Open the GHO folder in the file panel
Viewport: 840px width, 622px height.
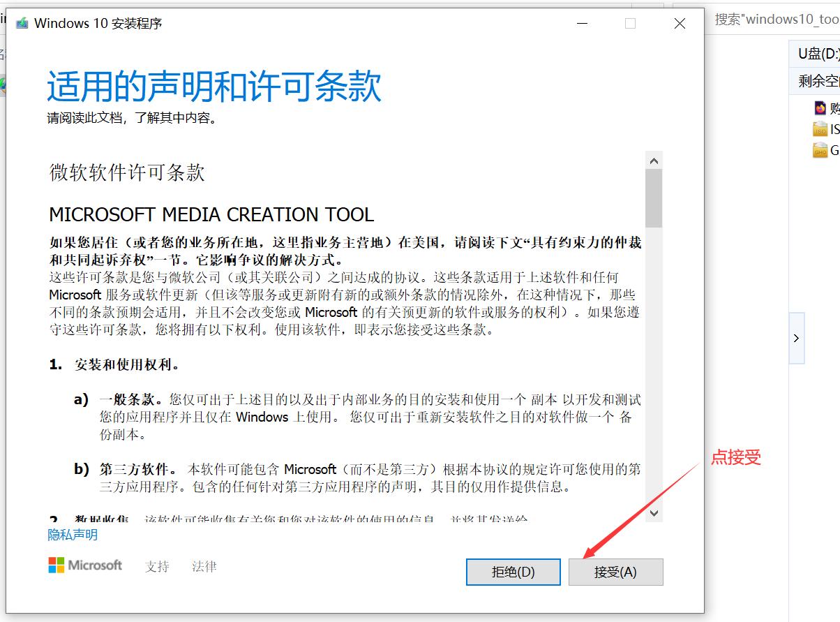[822, 149]
